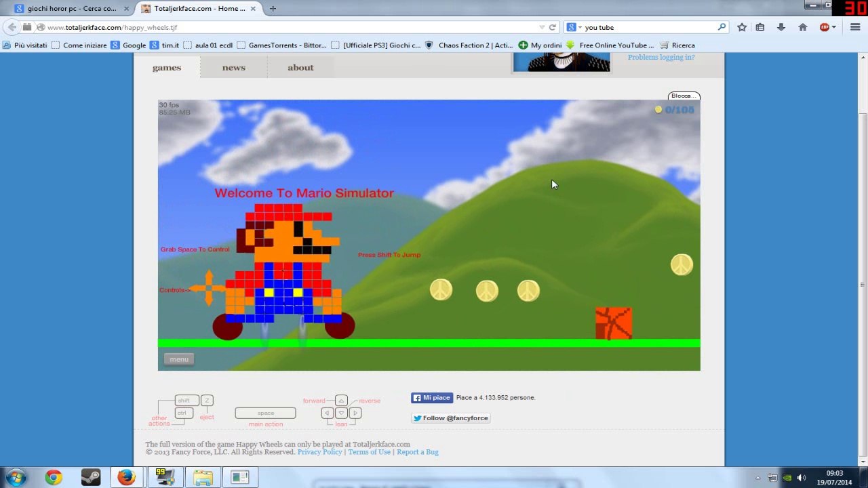This screenshot has height=488, width=868.
Task: Open the '[Ufficiale PS3] Giochi c...' bookmark
Action: pos(376,45)
